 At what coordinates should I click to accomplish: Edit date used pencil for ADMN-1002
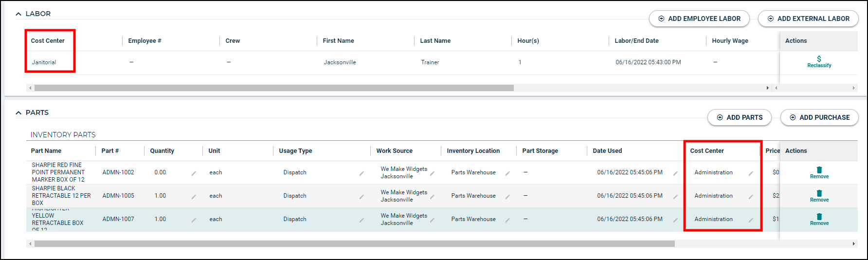[x=675, y=173]
